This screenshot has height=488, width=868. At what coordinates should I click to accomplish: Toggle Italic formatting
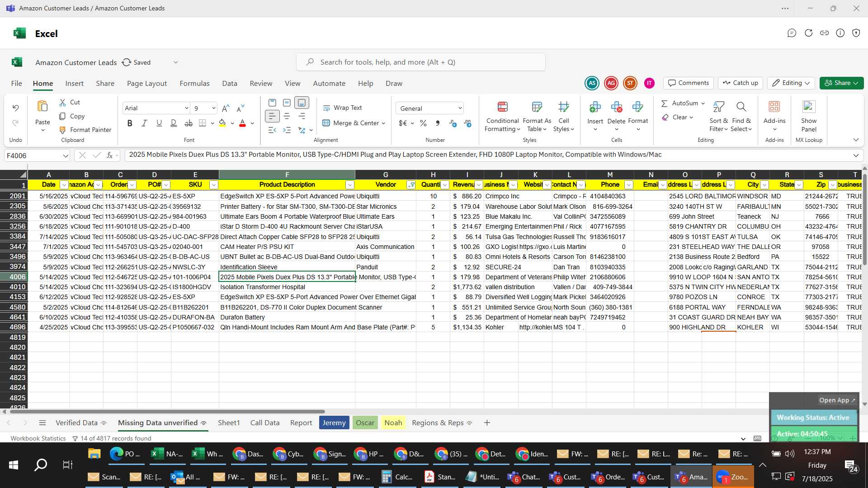(144, 123)
